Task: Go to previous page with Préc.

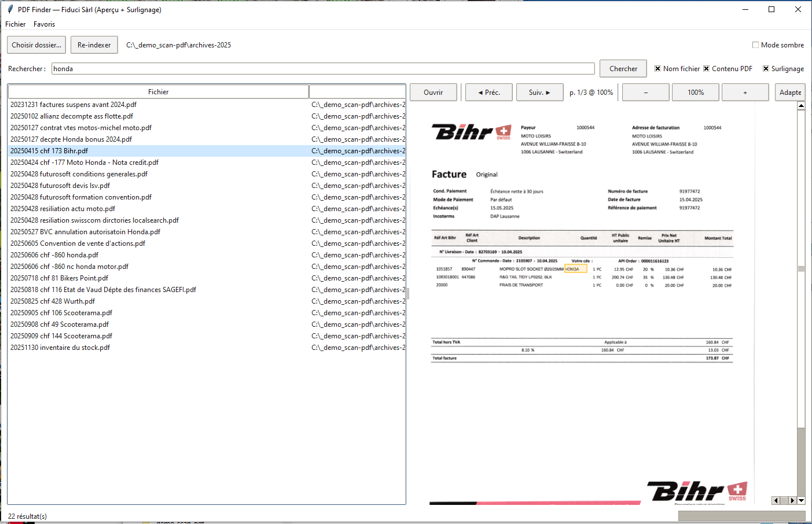Action: pyautogui.click(x=488, y=91)
